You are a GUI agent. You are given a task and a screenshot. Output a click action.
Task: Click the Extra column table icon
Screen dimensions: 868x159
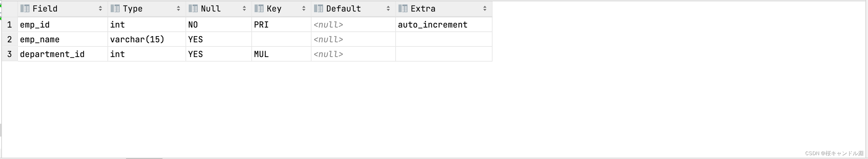coord(403,8)
